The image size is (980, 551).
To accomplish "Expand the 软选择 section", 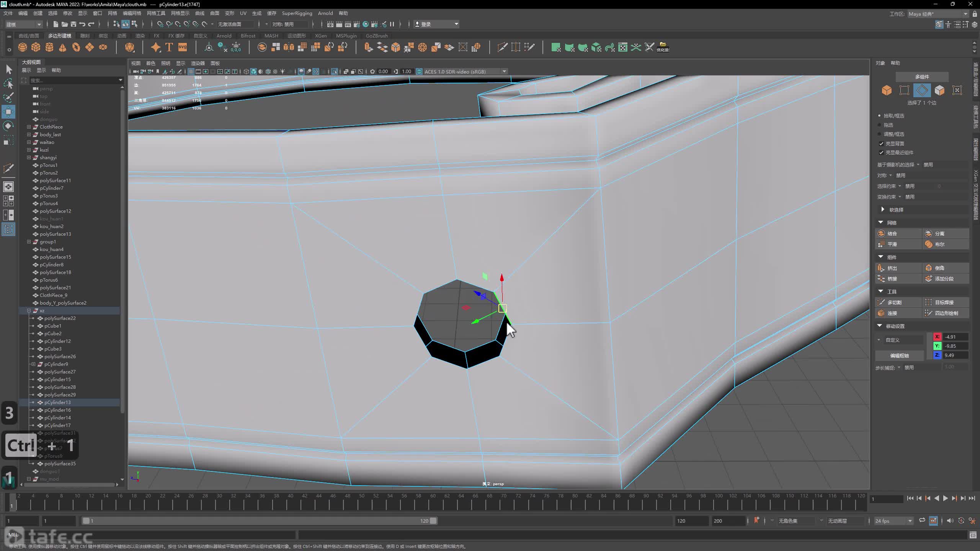I will [x=882, y=209].
